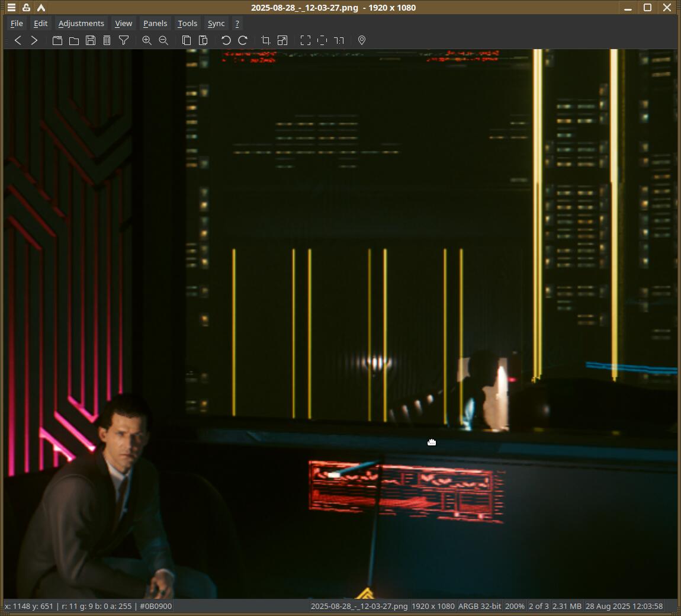Click the color value #0B0900 in status bar

(156, 606)
